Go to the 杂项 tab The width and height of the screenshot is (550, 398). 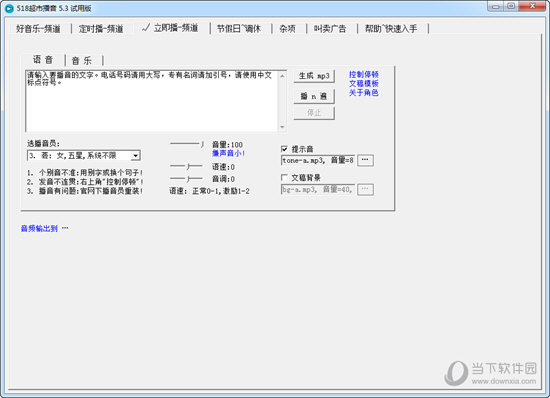287,29
